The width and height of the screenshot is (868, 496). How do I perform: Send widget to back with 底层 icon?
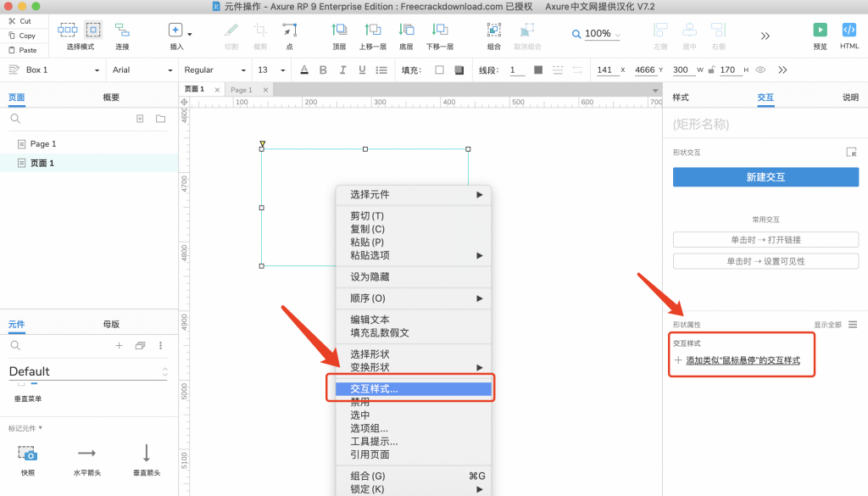click(406, 31)
